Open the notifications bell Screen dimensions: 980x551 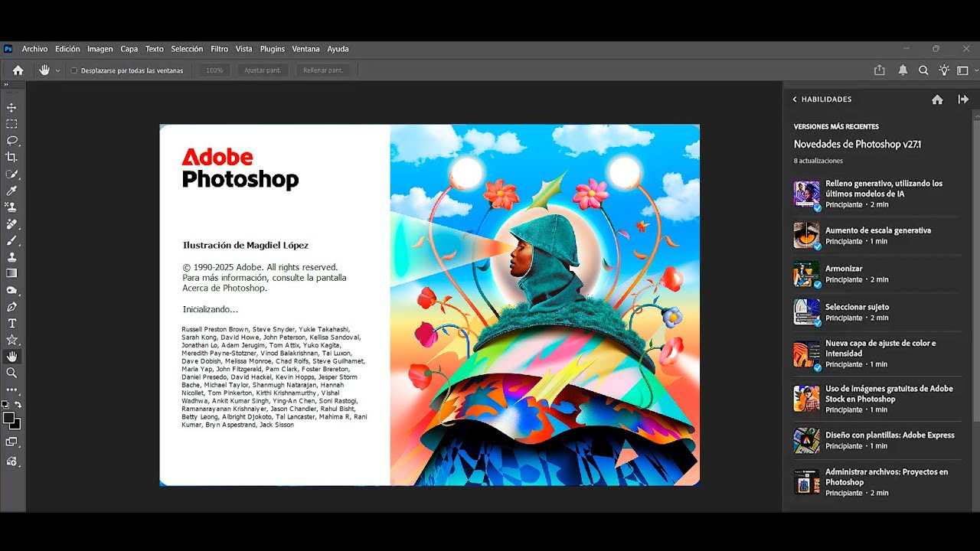coord(903,70)
